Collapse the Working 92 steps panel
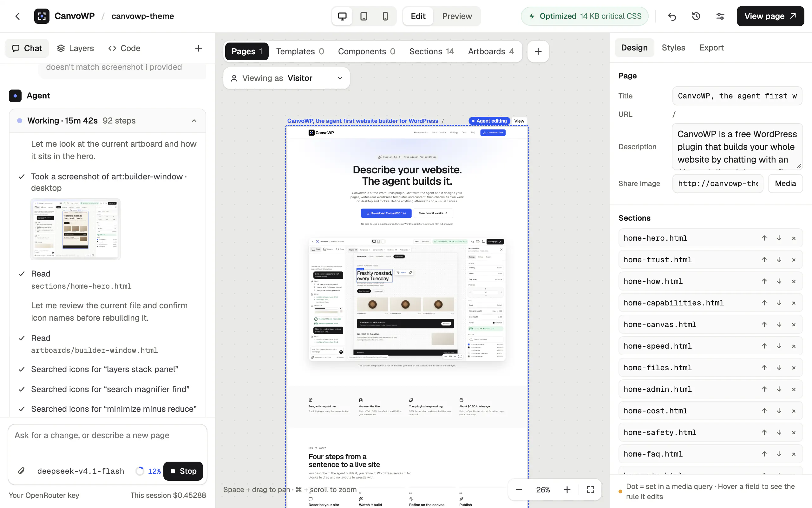 click(194, 121)
